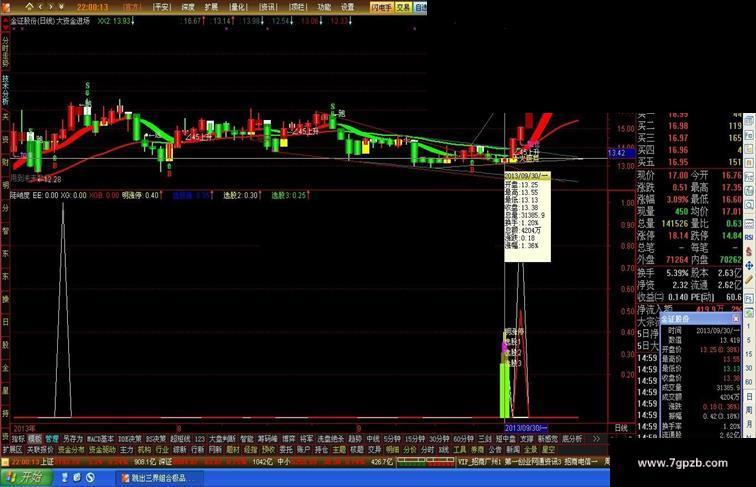The height and width of the screenshot is (487, 756).
Task: Select the 15-minute period in right sidebar
Action: coord(749,354)
